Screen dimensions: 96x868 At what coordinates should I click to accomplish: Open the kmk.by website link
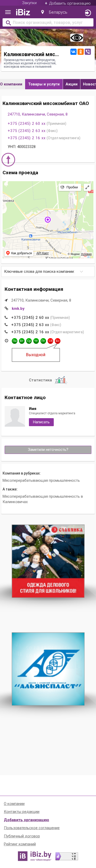coord(18,308)
